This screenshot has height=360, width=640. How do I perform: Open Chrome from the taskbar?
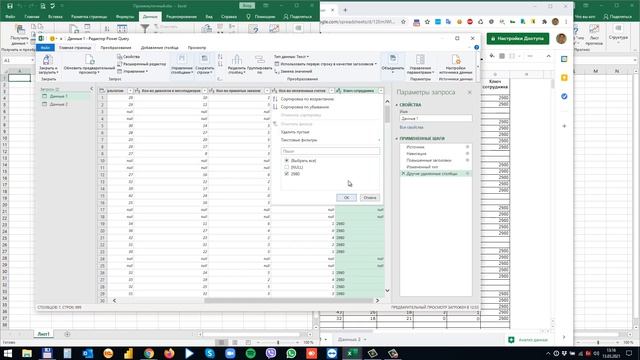pyautogui.click(x=149, y=353)
